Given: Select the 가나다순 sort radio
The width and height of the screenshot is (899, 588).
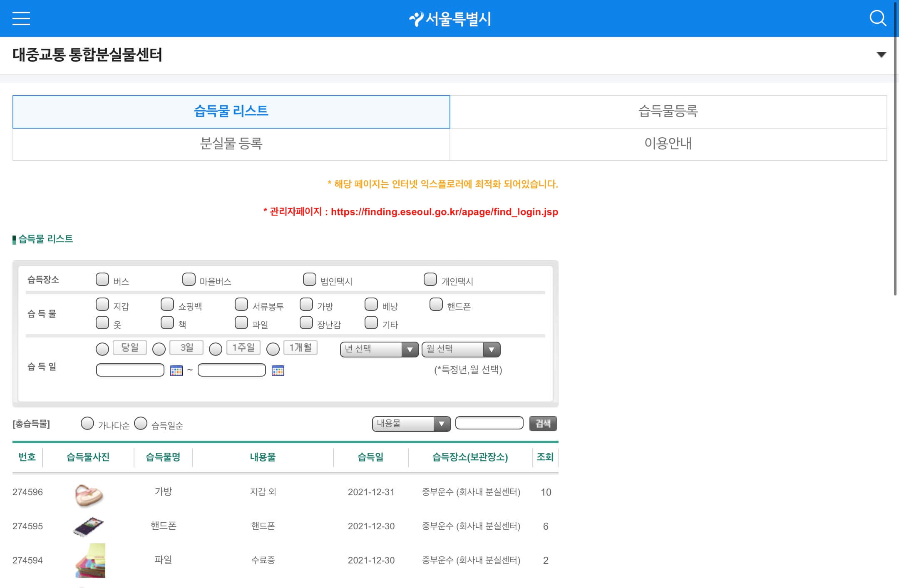Looking at the screenshot, I should [87, 424].
